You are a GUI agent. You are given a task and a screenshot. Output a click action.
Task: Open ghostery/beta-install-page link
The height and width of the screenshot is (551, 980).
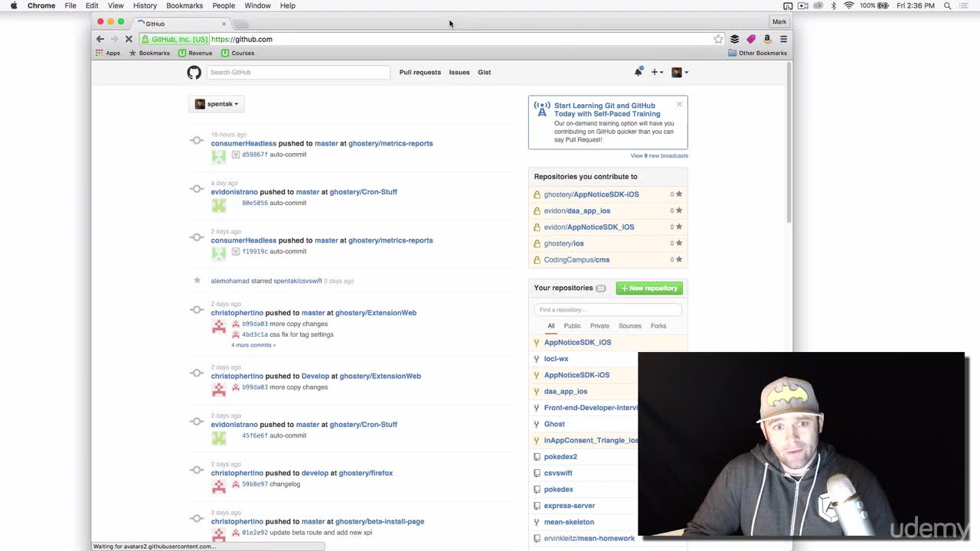[379, 522]
